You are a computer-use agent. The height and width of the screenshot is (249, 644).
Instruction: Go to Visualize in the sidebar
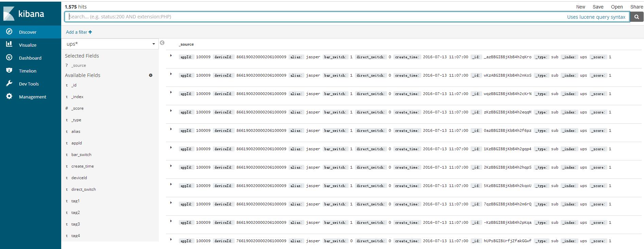pos(28,45)
